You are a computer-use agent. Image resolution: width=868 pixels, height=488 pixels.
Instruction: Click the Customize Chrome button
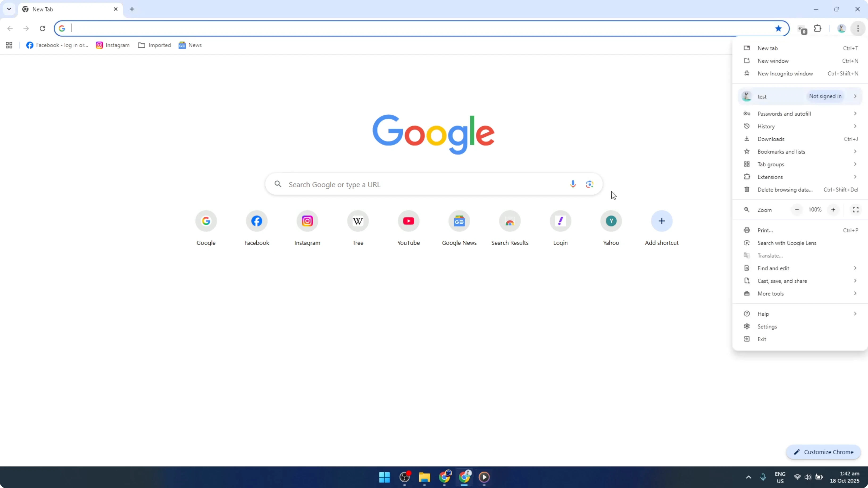tap(823, 452)
